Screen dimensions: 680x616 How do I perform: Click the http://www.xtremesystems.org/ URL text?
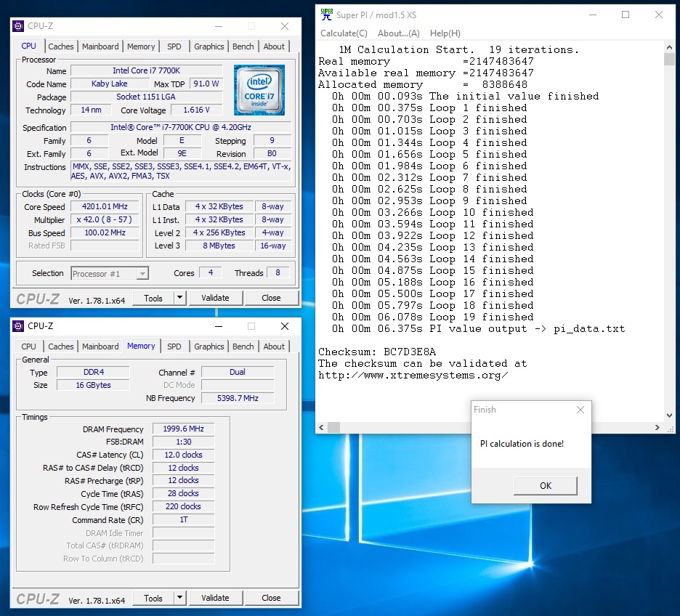click(413, 376)
